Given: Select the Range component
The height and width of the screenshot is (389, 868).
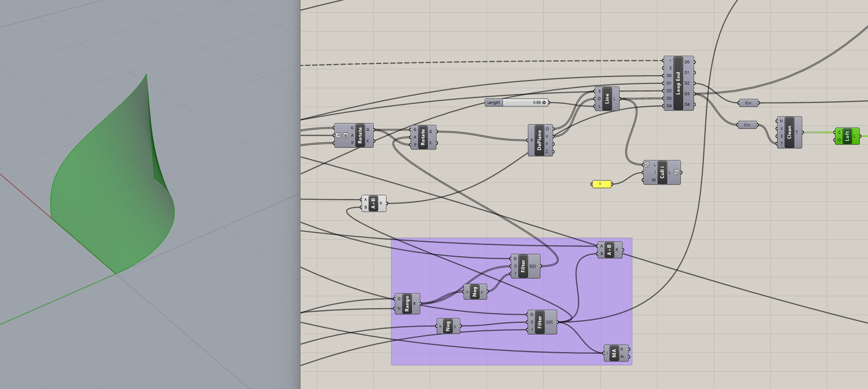Looking at the screenshot, I should tap(407, 304).
